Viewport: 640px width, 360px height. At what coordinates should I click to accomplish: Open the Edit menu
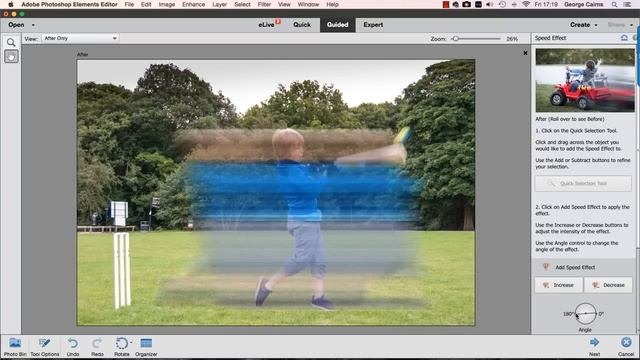pos(146,4)
